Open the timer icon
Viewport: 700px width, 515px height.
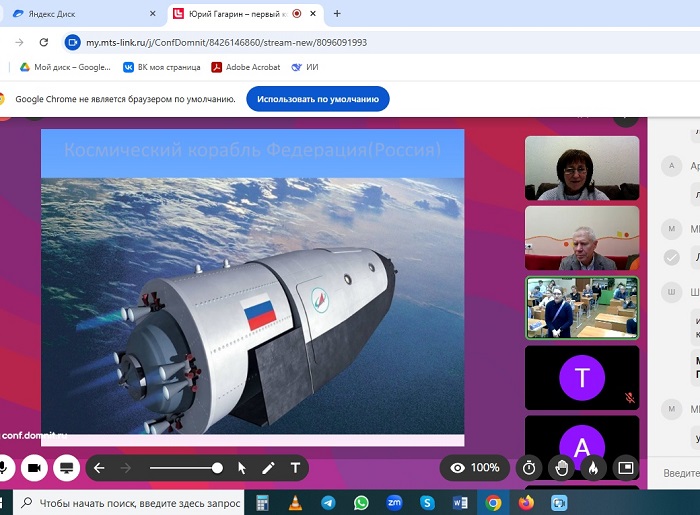click(x=530, y=467)
